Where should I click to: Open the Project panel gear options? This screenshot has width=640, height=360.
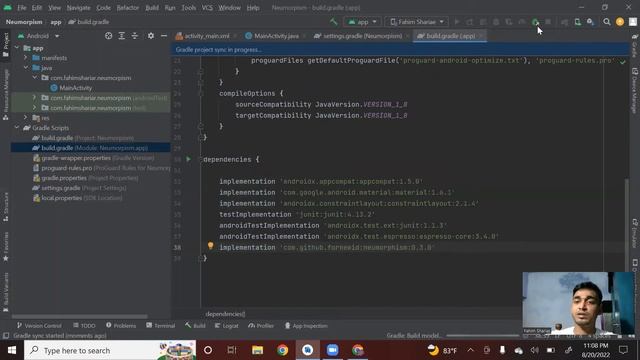151,36
